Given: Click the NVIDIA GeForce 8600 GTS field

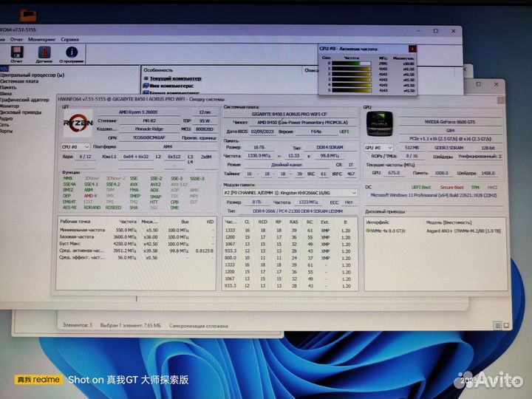Looking at the screenshot, I should (450, 122).
